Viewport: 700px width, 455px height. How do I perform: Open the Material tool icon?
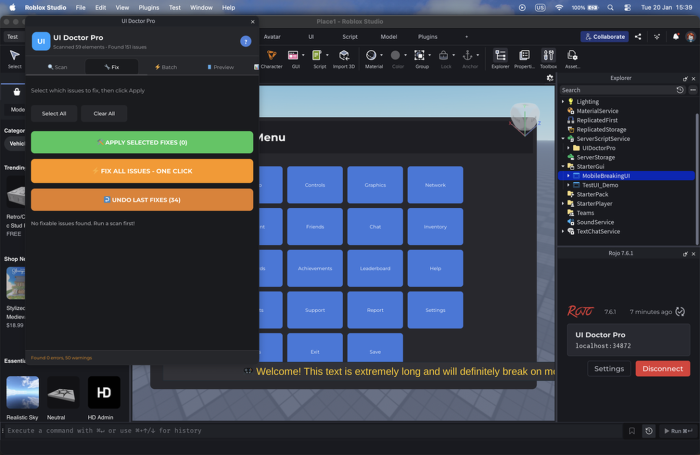coord(371,55)
